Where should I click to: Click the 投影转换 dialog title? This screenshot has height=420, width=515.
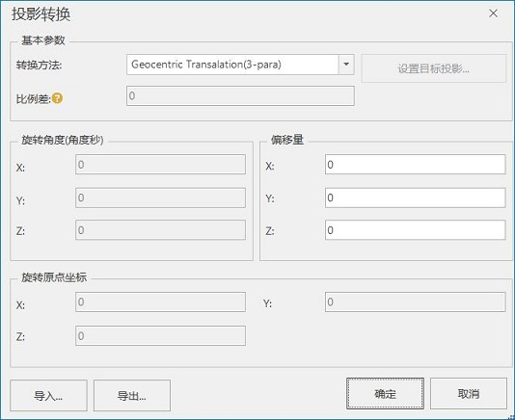(x=41, y=14)
